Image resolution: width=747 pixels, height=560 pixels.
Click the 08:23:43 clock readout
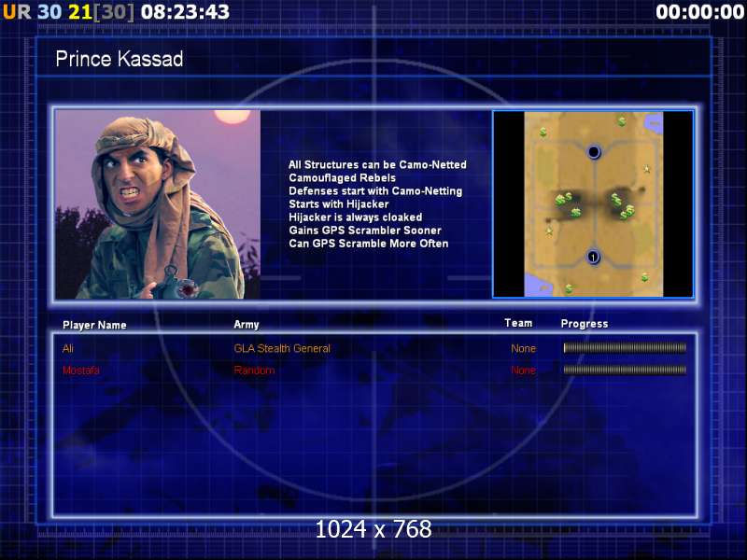(185, 12)
